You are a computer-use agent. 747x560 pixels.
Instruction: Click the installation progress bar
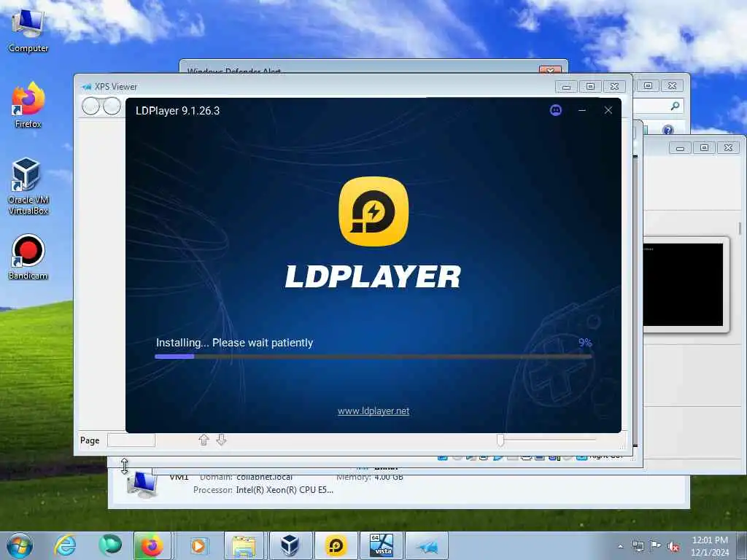pos(373,356)
